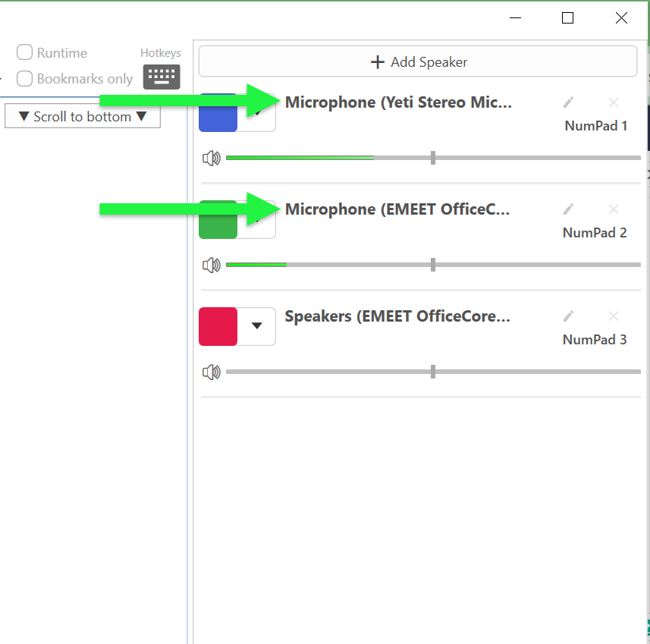Remove the Yeti Stereo Microphone speaker
This screenshot has width=650, height=644.
pos(614,102)
